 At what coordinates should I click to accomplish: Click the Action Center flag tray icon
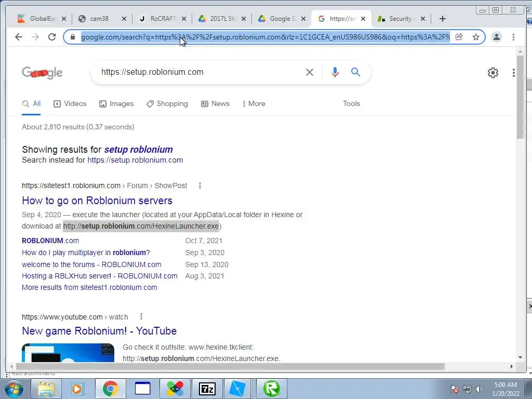coord(454,389)
